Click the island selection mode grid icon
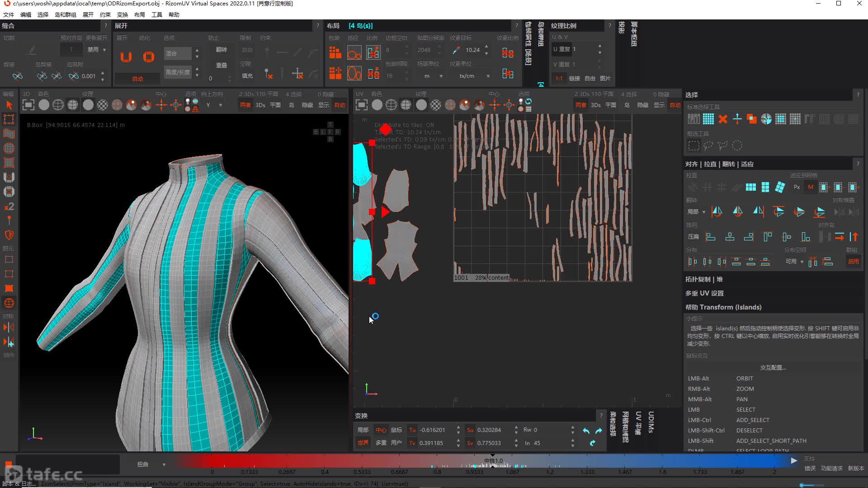This screenshot has width=868, height=488. tap(708, 119)
